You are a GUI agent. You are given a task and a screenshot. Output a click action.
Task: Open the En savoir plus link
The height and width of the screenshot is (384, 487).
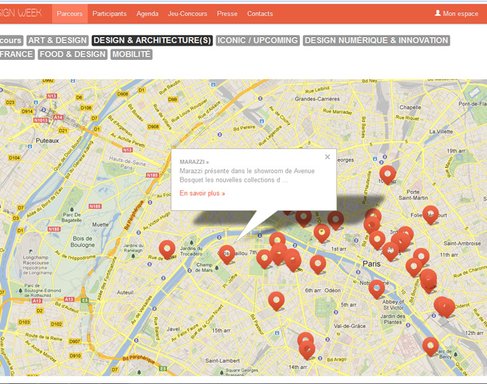[202, 193]
